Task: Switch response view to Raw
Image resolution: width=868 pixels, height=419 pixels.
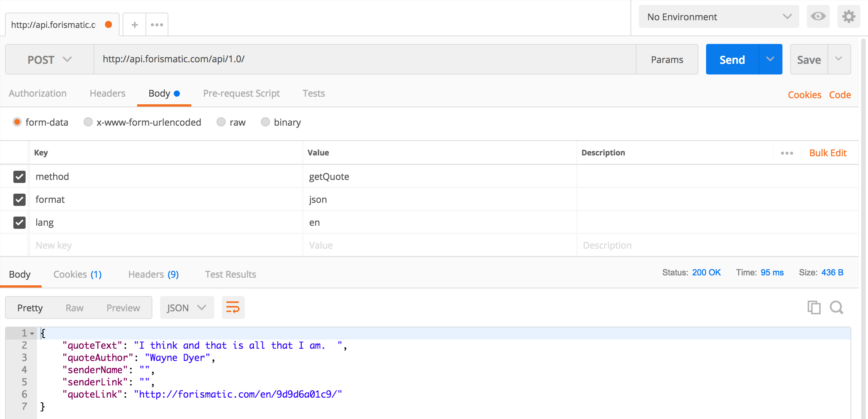Action: click(74, 308)
